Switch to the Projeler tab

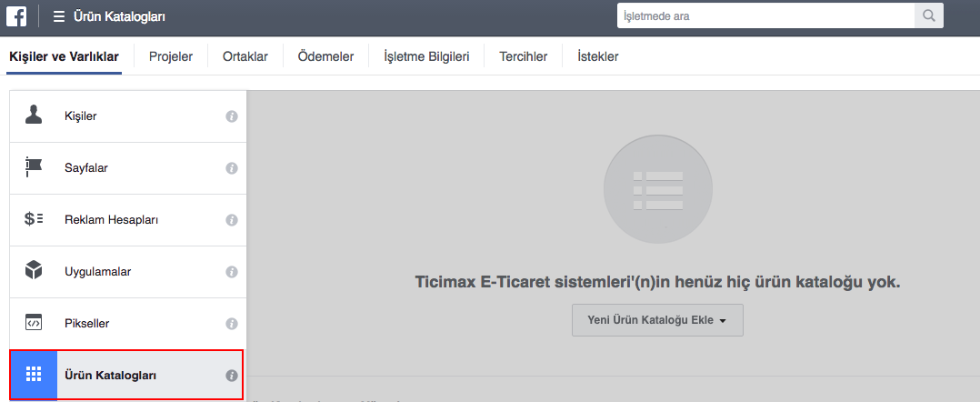pyautogui.click(x=171, y=57)
